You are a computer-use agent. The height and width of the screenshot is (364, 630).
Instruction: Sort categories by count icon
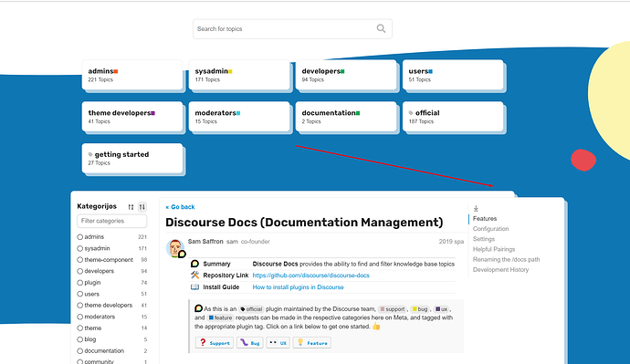142,207
